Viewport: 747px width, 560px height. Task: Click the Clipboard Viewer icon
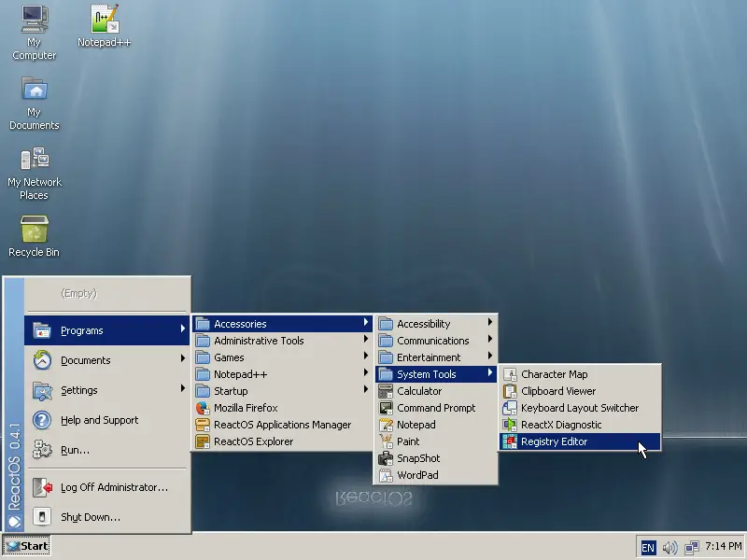[x=510, y=391]
